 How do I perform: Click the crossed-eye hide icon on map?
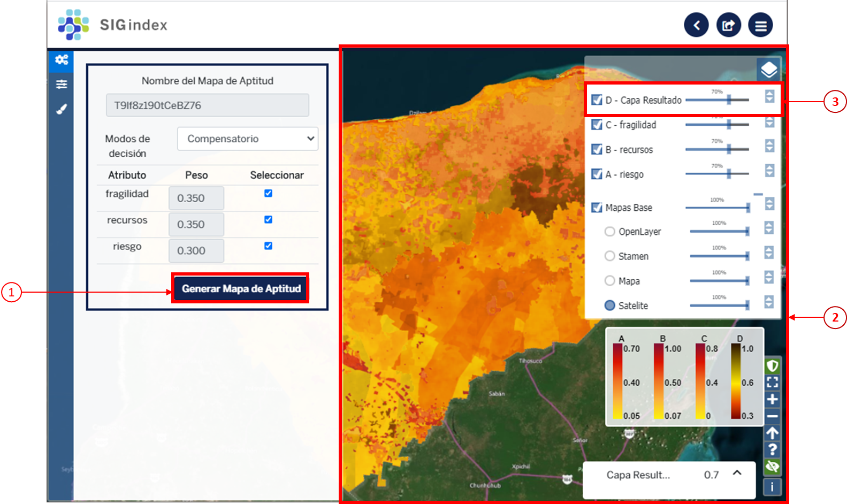point(772,467)
